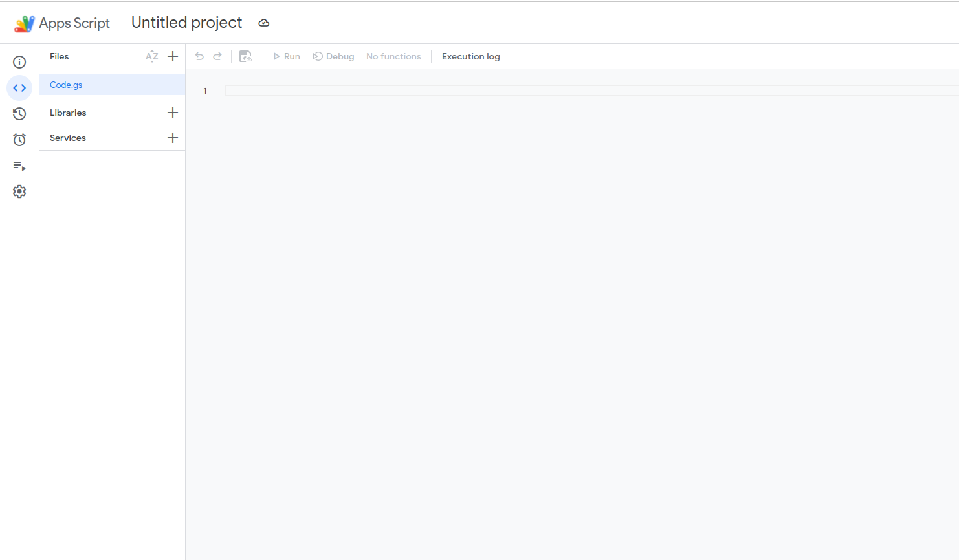The height and width of the screenshot is (560, 959).
Task: Open the Overview info icon
Action: (19, 62)
